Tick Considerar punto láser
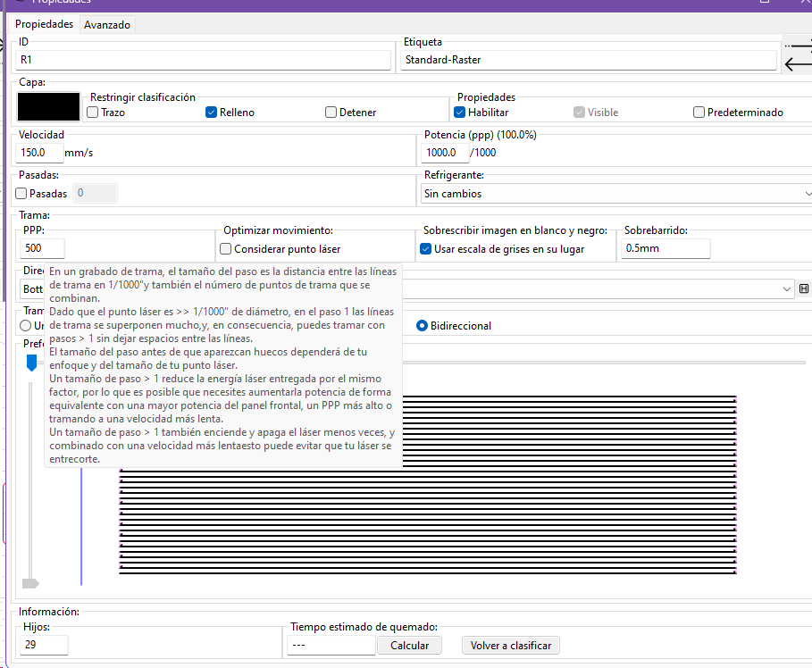812x668 pixels. pyautogui.click(x=225, y=249)
